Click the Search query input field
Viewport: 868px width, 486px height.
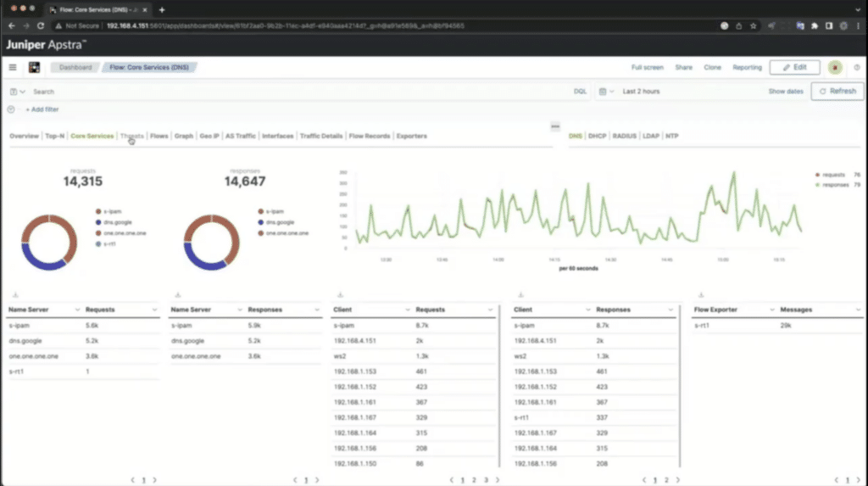click(299, 92)
